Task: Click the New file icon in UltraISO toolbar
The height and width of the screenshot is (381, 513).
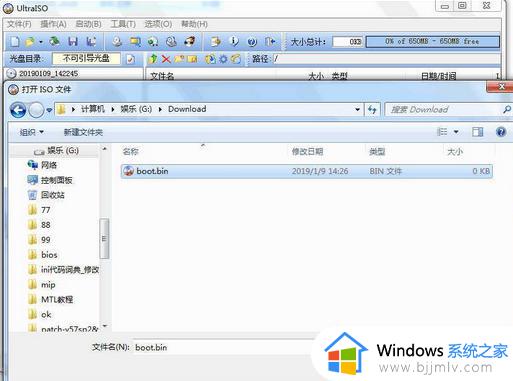Action: point(15,42)
